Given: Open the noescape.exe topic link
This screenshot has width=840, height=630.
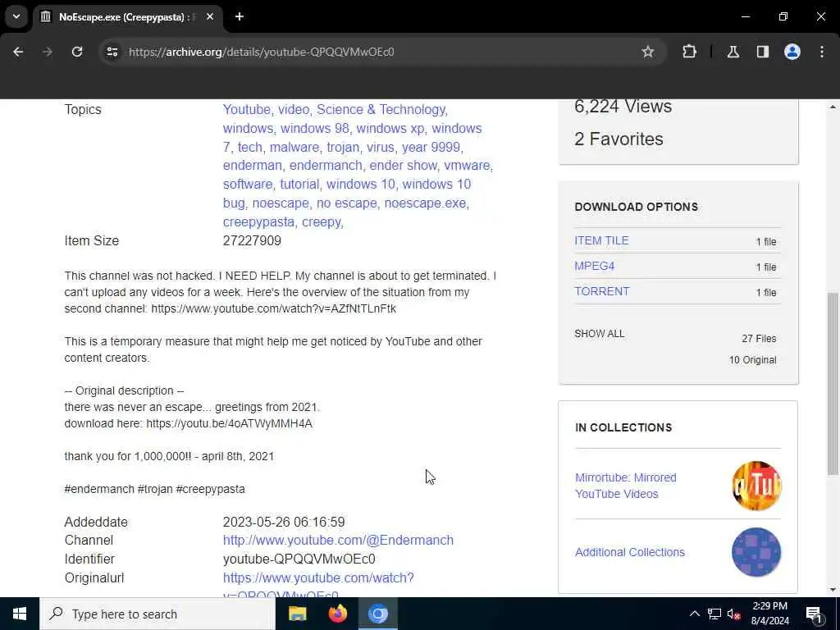Looking at the screenshot, I should 425,203.
